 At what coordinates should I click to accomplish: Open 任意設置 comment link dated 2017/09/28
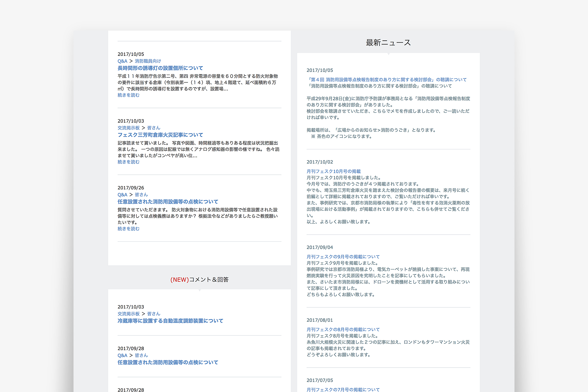(168, 363)
